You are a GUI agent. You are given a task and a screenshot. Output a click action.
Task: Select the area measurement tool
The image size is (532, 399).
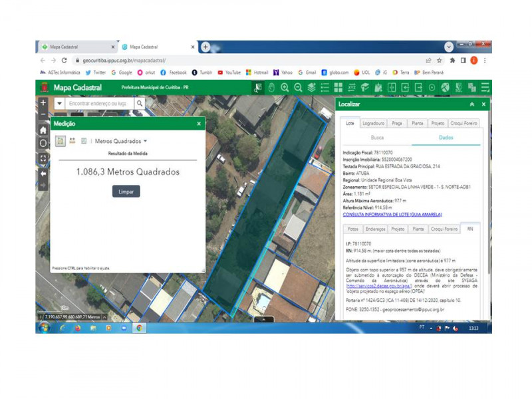[x=61, y=141]
